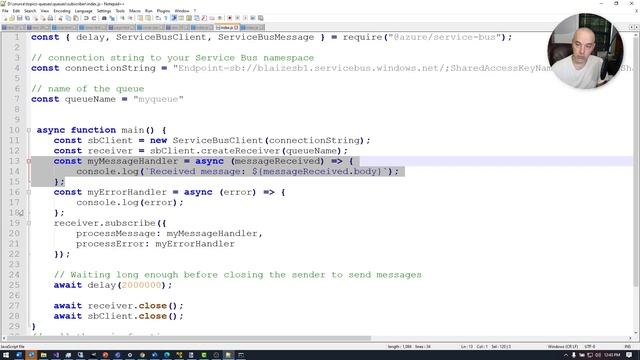Click the Print toolbar icon
640x360 pixels.
click(x=50, y=18)
